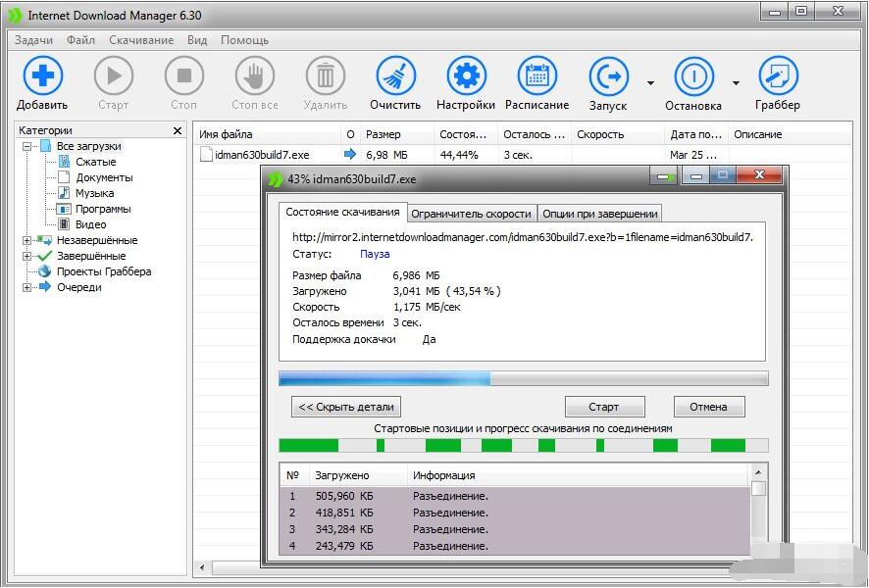Click the Старт play toolbar icon
The width and height of the screenshot is (869, 588).
pos(114,75)
